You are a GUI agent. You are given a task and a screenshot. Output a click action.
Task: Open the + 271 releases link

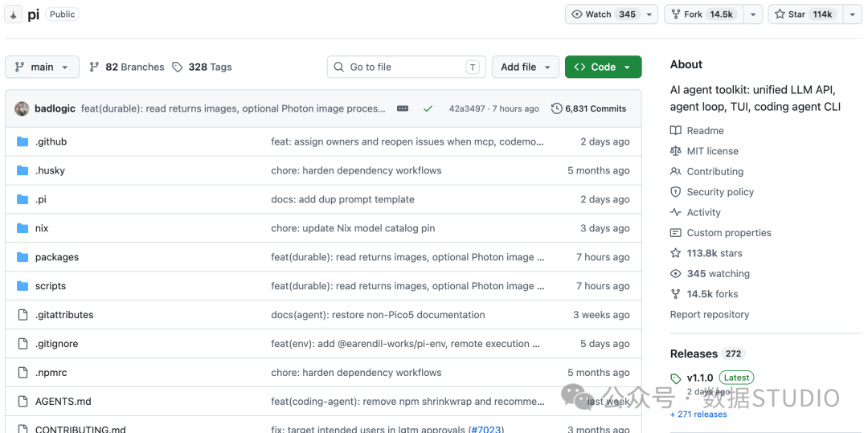698,415
